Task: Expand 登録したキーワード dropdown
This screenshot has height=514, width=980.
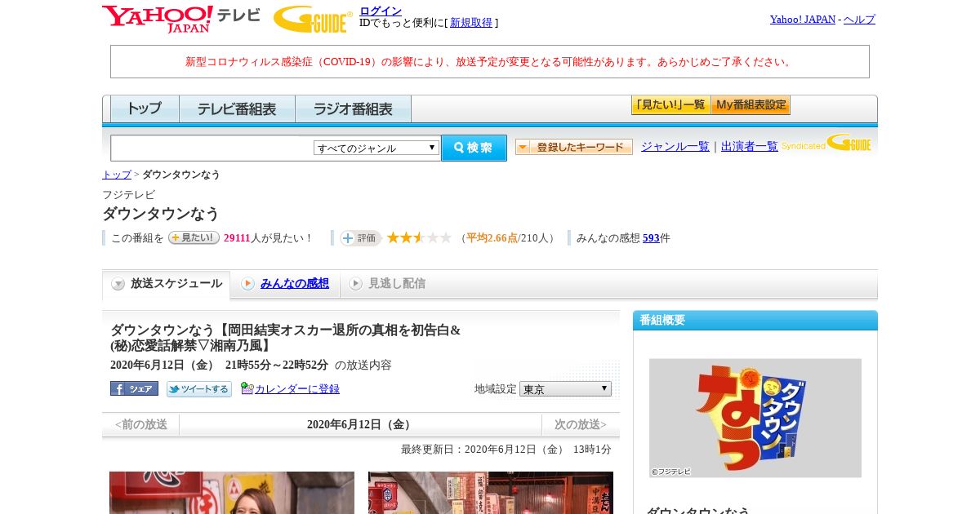Action: [574, 147]
